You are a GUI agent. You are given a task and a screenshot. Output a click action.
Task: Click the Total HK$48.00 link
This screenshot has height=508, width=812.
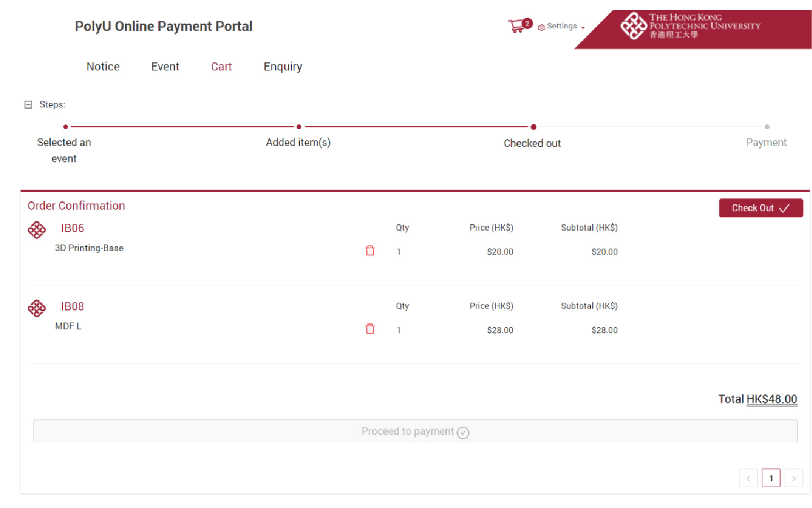[x=772, y=399]
